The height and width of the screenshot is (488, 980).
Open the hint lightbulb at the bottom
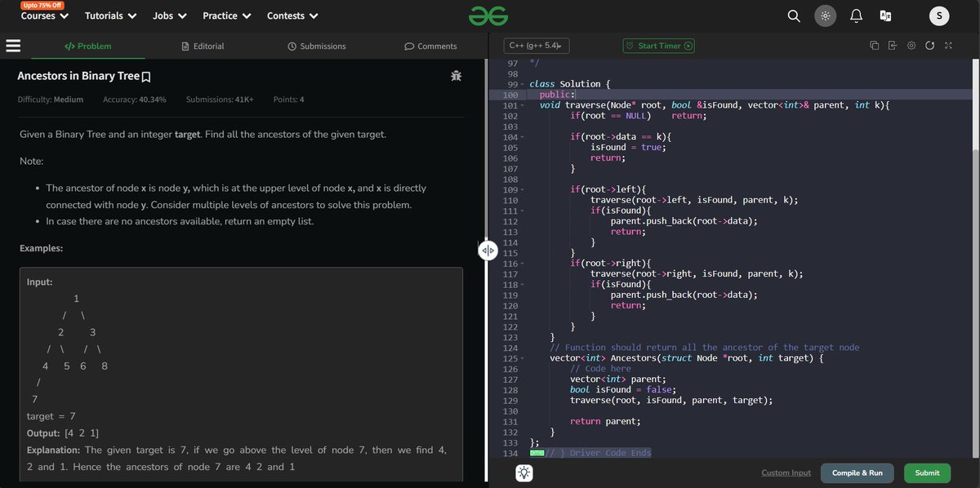coord(523,472)
